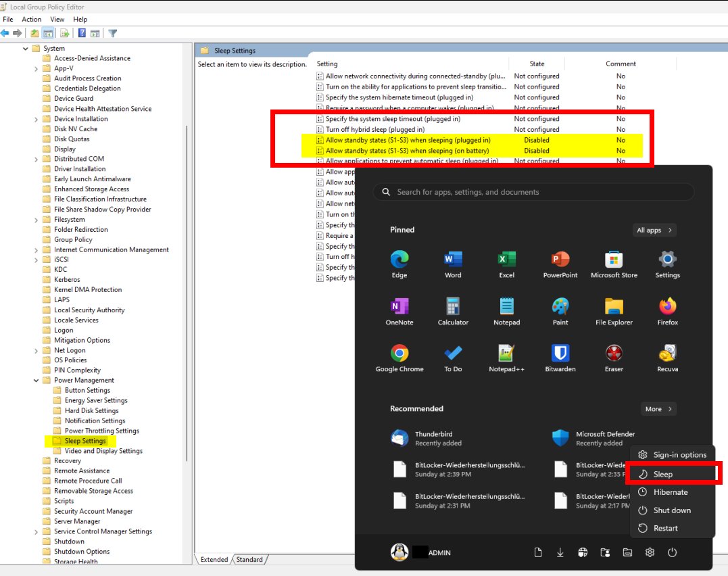
Task: Select Shut down from power menu
Action: pyautogui.click(x=672, y=510)
